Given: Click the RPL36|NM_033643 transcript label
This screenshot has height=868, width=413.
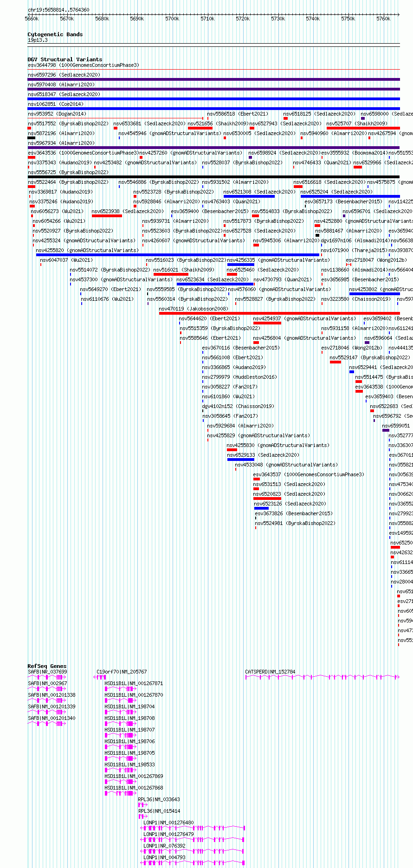Looking at the screenshot, I should click(x=159, y=799).
